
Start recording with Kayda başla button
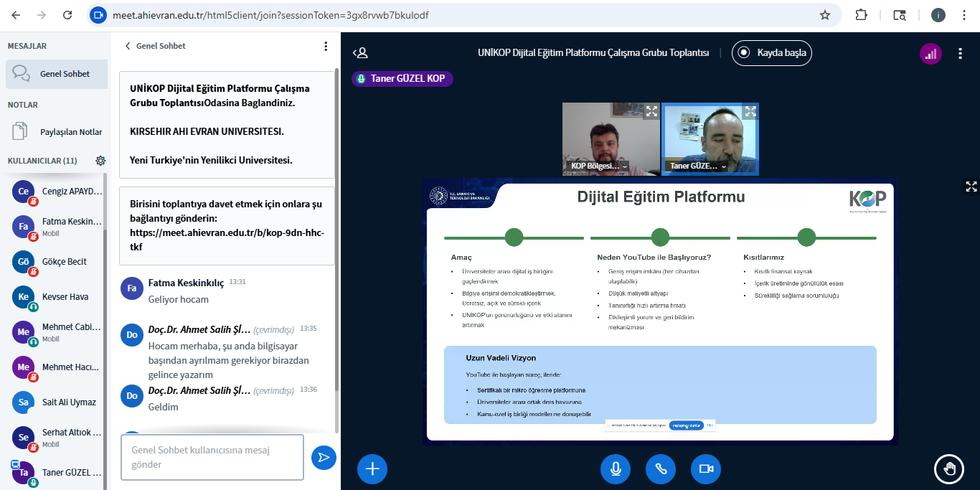coord(772,52)
